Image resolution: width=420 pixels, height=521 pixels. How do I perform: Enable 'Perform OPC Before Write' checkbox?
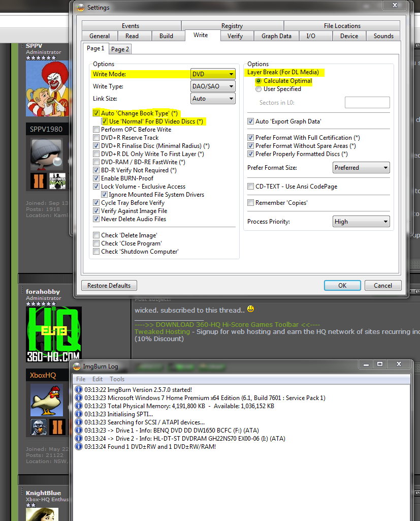[96, 130]
